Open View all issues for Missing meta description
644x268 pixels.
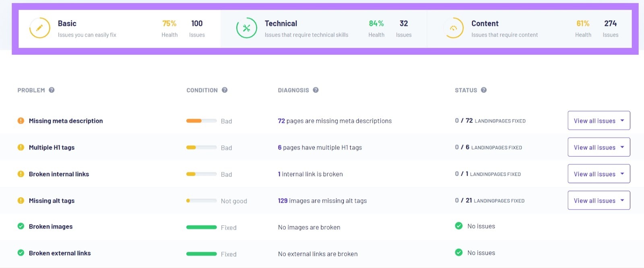tap(599, 121)
